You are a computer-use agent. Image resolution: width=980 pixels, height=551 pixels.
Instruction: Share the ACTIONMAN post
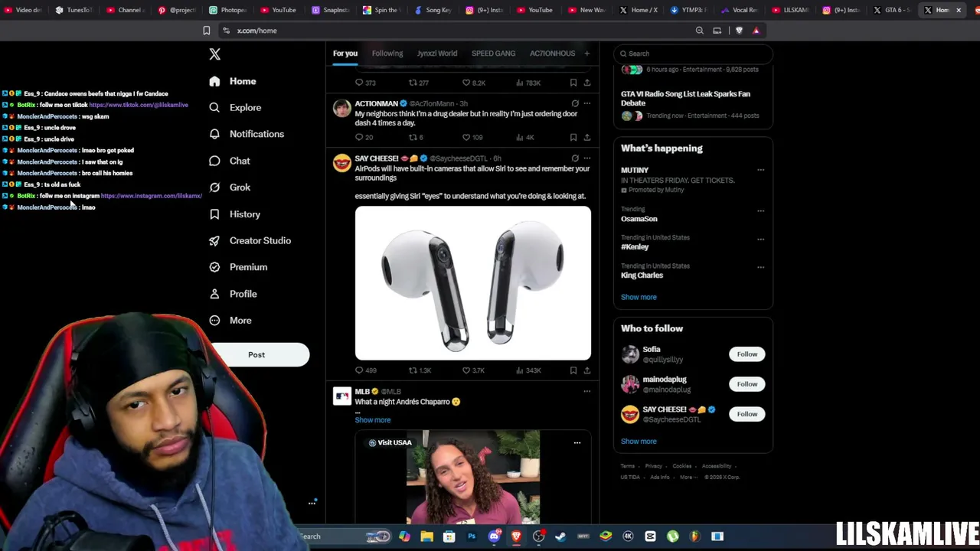(x=587, y=137)
